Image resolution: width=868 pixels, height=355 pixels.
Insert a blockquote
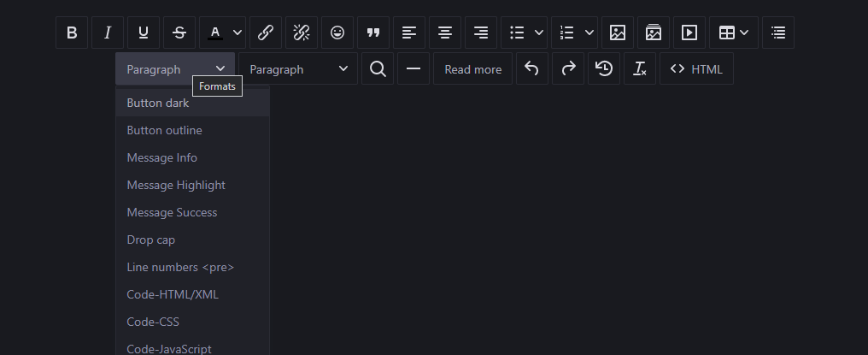[373, 33]
